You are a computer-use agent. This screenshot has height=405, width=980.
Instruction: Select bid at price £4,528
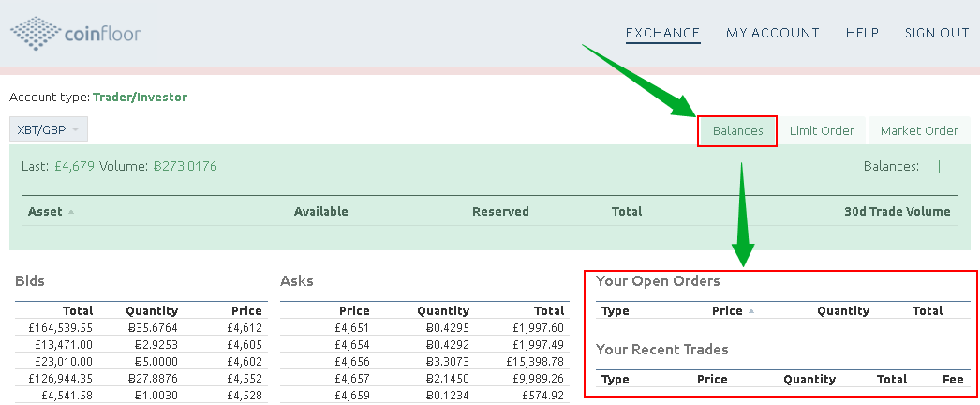pyautogui.click(x=141, y=395)
